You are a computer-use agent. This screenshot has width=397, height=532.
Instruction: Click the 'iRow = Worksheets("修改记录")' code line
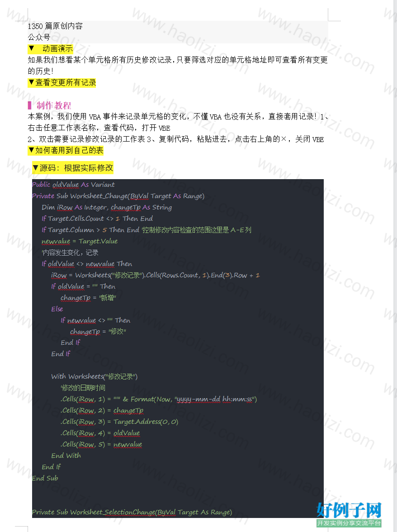156,275
